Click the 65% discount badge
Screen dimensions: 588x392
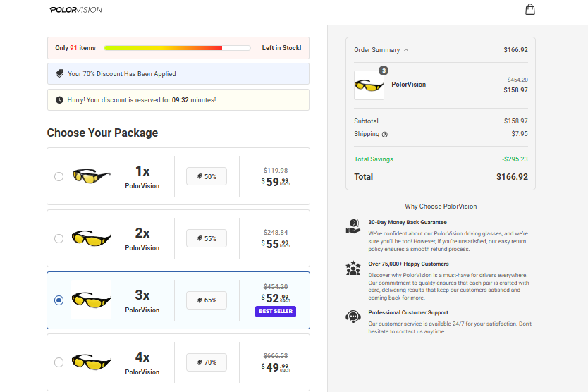coord(207,300)
